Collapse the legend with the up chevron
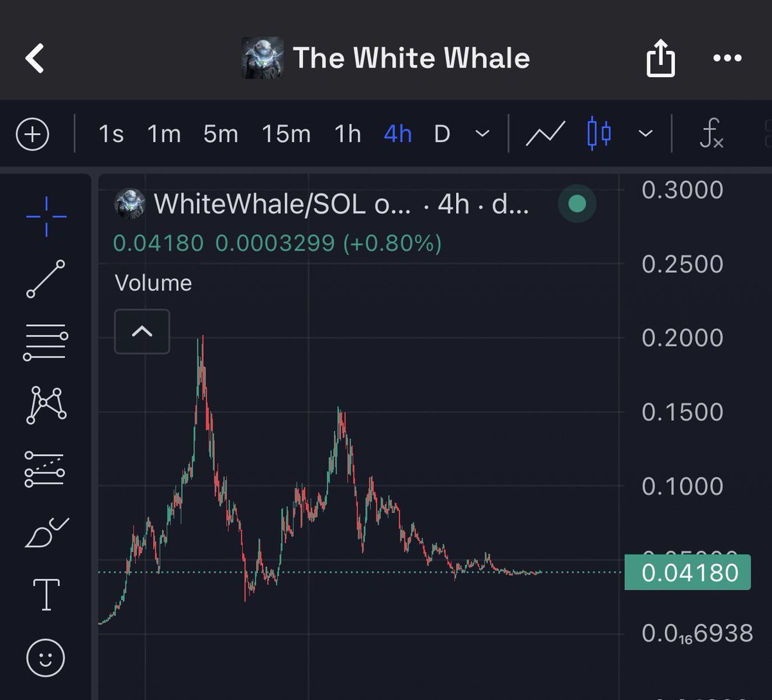 click(142, 331)
